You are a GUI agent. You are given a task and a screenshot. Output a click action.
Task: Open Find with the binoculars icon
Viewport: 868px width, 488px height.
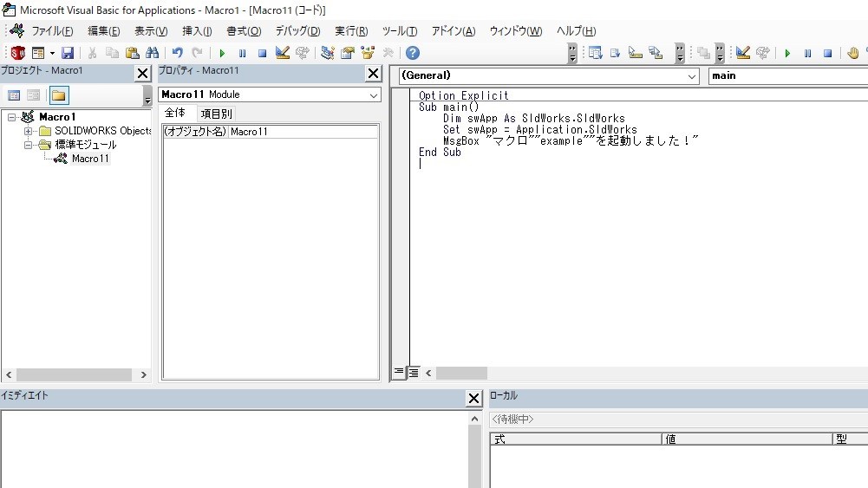[153, 53]
